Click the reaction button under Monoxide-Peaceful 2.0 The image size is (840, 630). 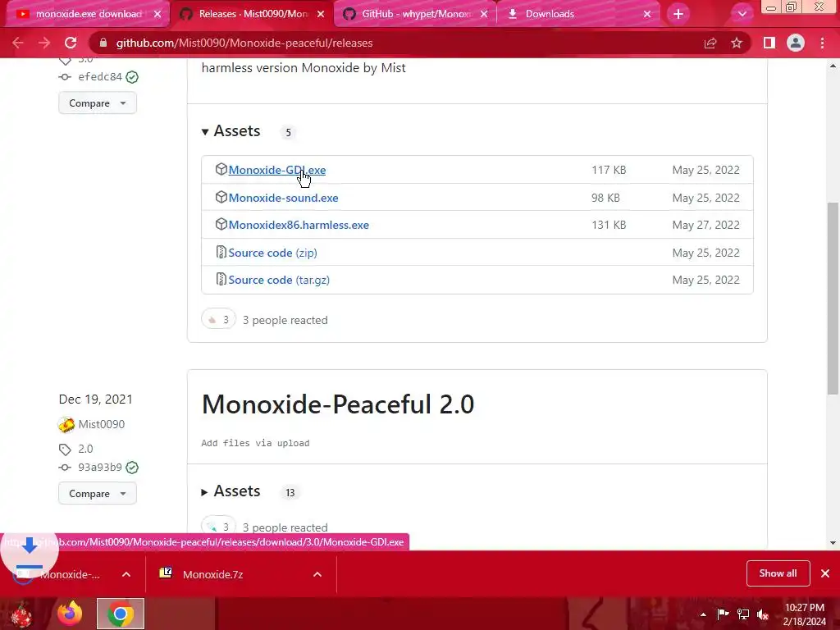tap(218, 527)
